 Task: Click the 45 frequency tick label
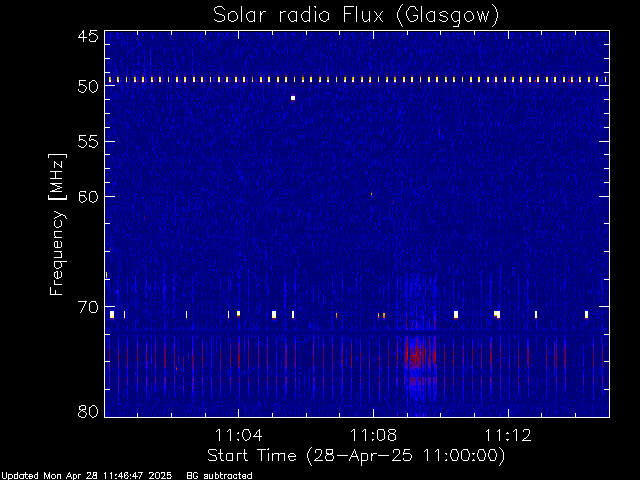pyautogui.click(x=88, y=37)
